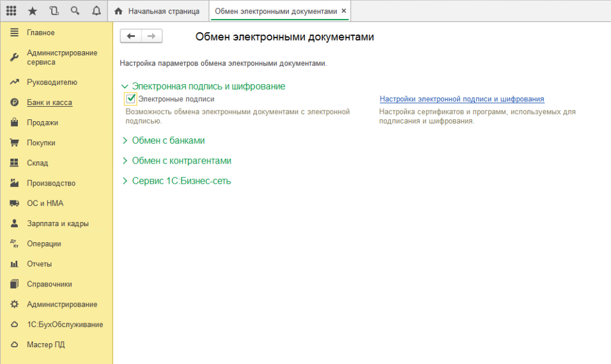This screenshot has width=611, height=364.
Task: Uncheck the Электронные подписи checkbox
Action: click(x=131, y=99)
